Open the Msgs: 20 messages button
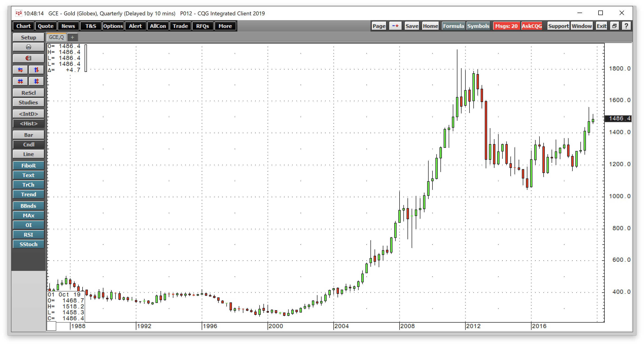The height and width of the screenshot is (345, 644). point(506,26)
